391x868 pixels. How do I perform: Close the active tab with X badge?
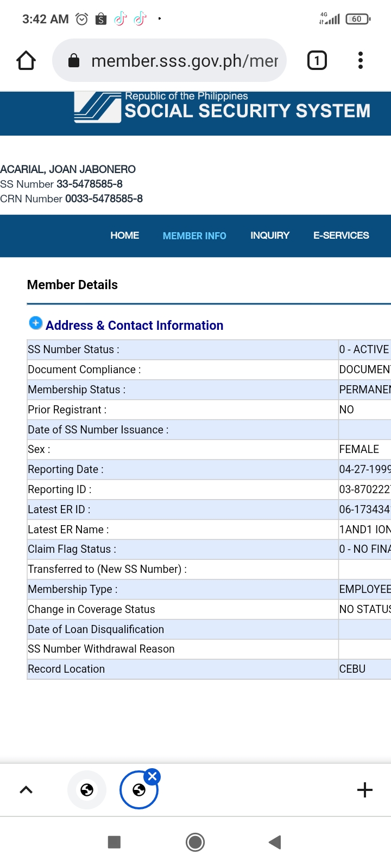click(x=153, y=776)
